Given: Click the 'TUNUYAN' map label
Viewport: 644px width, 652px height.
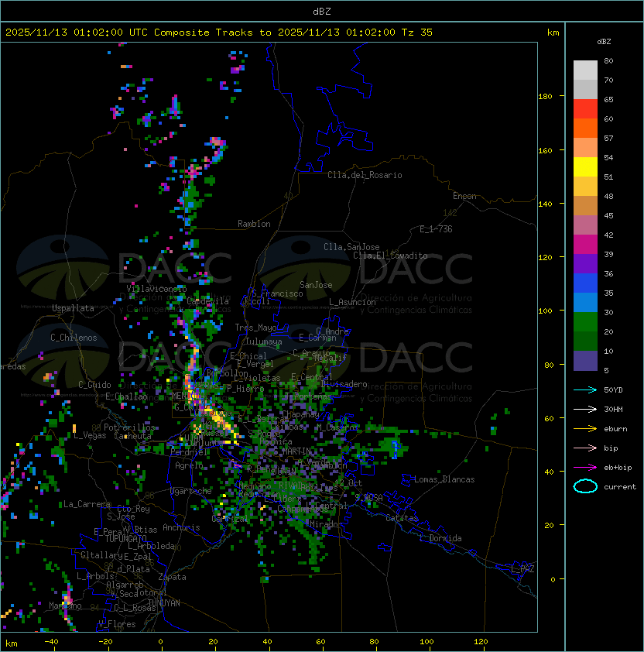Looking at the screenshot, I should (x=164, y=603).
